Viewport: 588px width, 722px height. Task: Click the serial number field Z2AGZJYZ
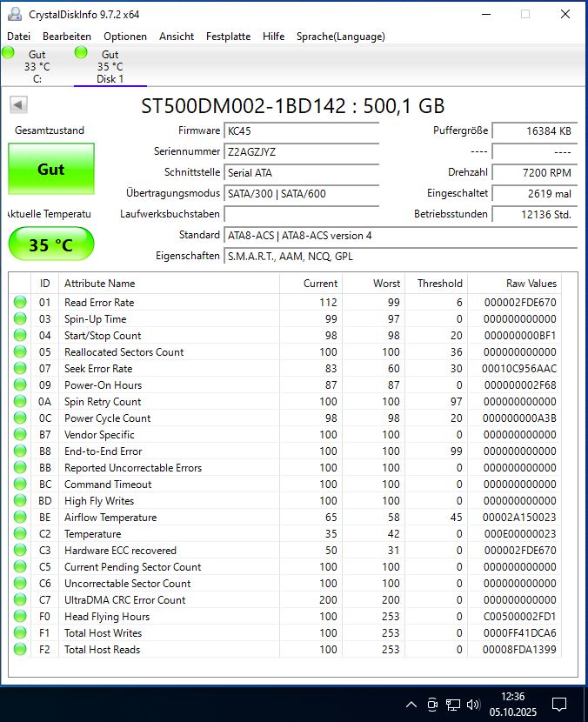[x=301, y=151]
